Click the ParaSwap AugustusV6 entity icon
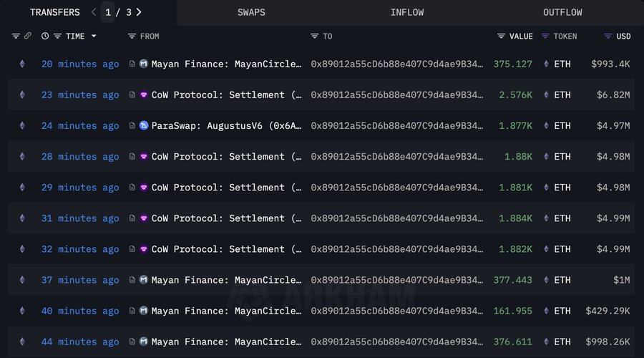The width and height of the screenshot is (644, 358). point(143,126)
